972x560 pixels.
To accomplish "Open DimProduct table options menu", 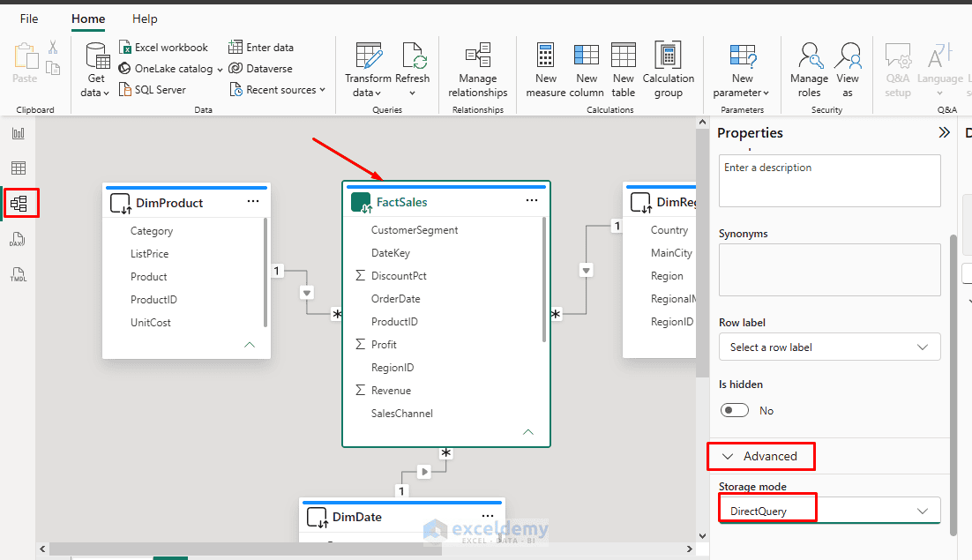I will coord(253,201).
